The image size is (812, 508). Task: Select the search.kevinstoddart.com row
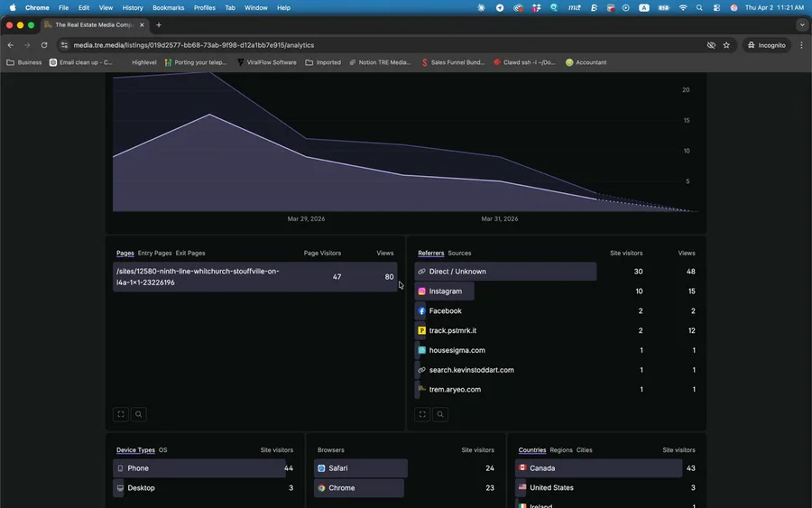(556, 370)
